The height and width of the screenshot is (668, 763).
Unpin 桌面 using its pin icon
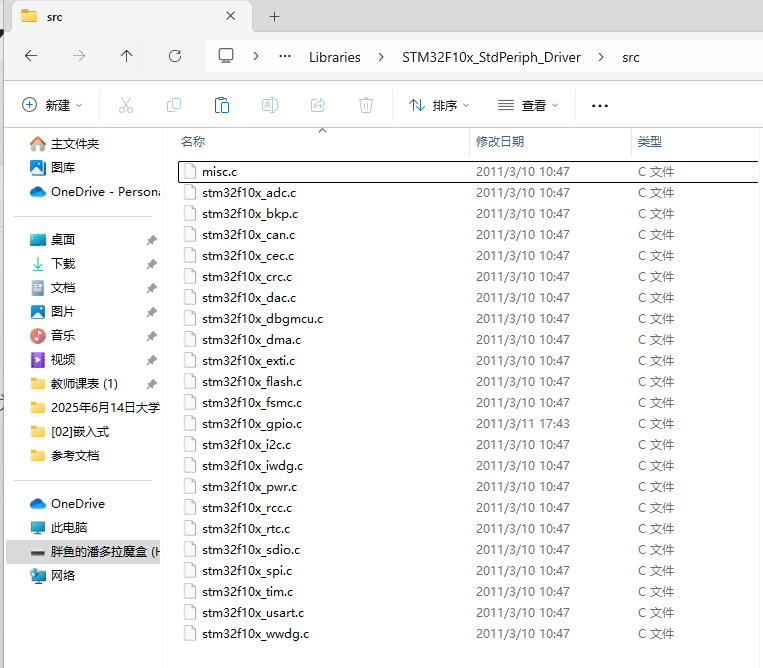coord(152,240)
